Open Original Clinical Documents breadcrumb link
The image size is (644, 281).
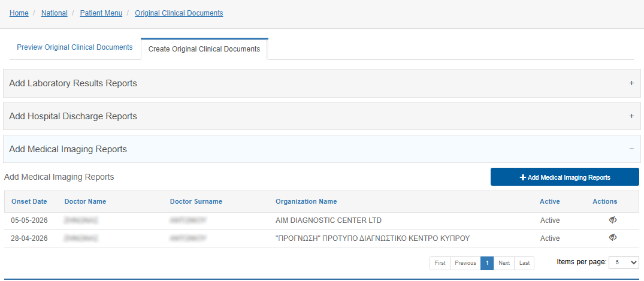pyautogui.click(x=179, y=13)
